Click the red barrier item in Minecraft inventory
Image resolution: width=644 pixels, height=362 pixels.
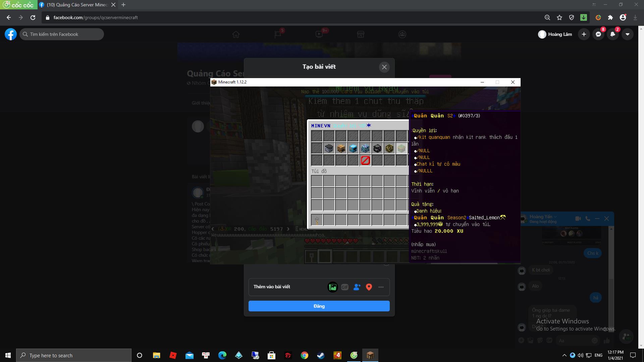pyautogui.click(x=365, y=160)
